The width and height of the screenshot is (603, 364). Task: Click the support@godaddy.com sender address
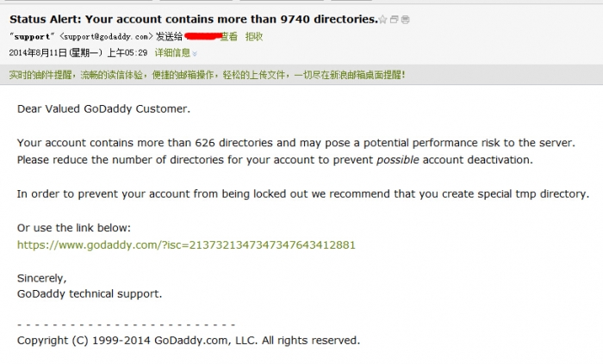point(106,37)
